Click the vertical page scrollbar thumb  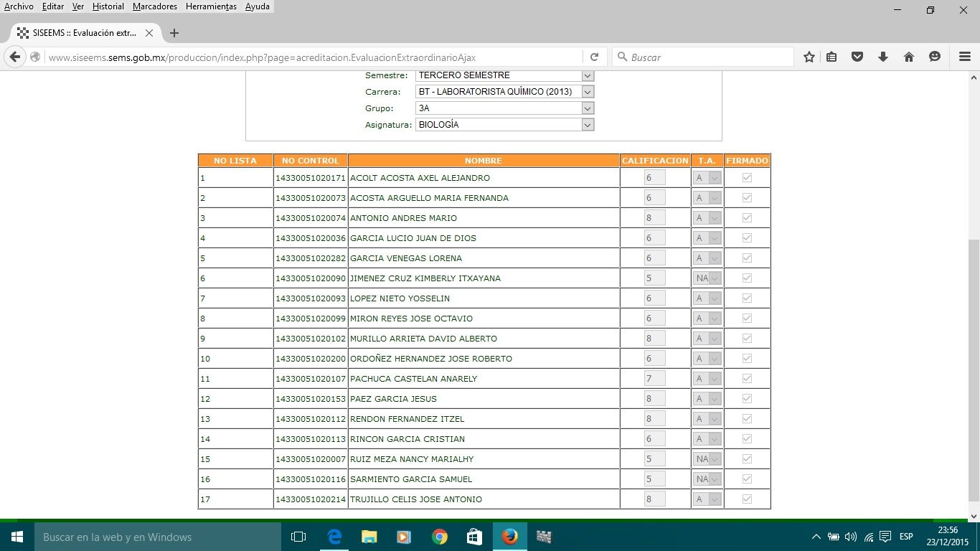974,370
